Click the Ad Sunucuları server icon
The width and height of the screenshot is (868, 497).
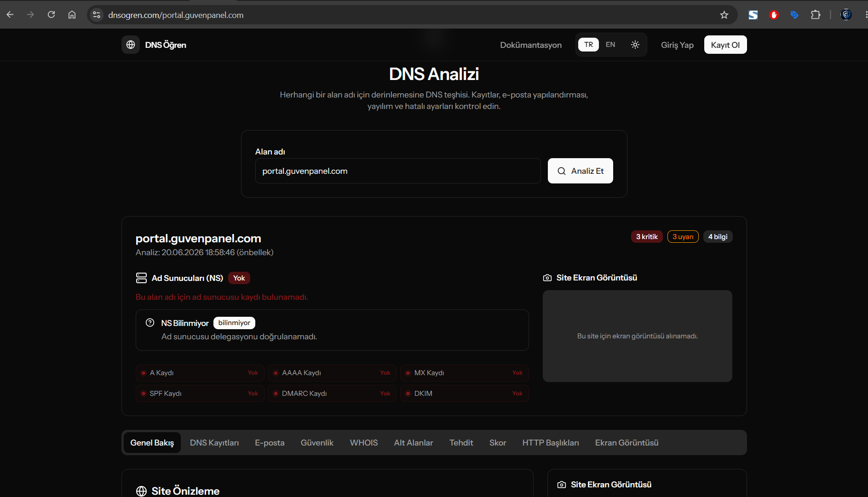tap(141, 278)
